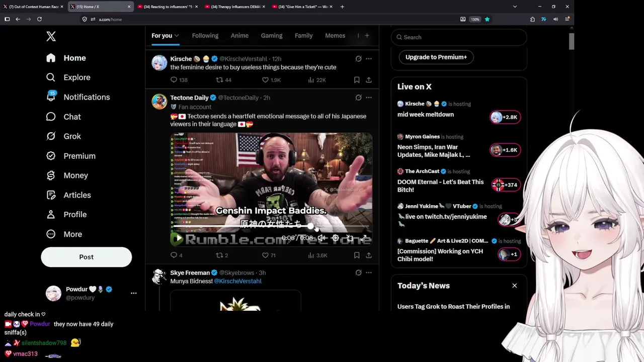
Task: Expand the For you timeline dropdown
Action: [177, 36]
